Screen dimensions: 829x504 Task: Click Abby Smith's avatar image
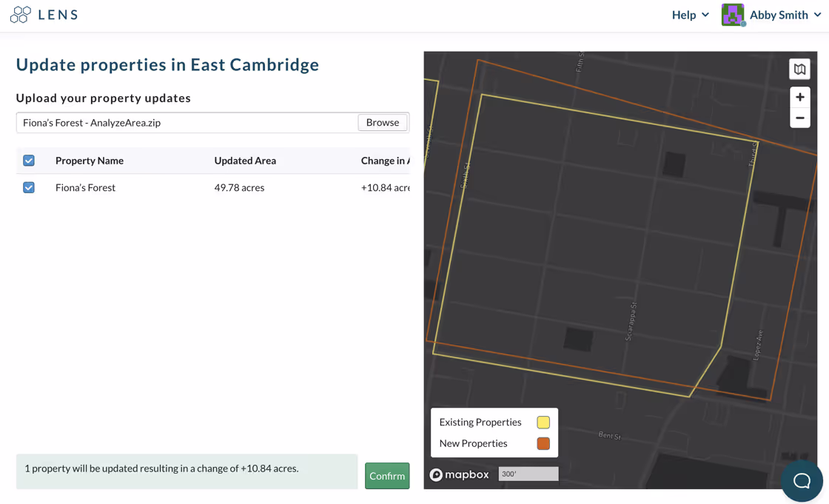(x=733, y=15)
